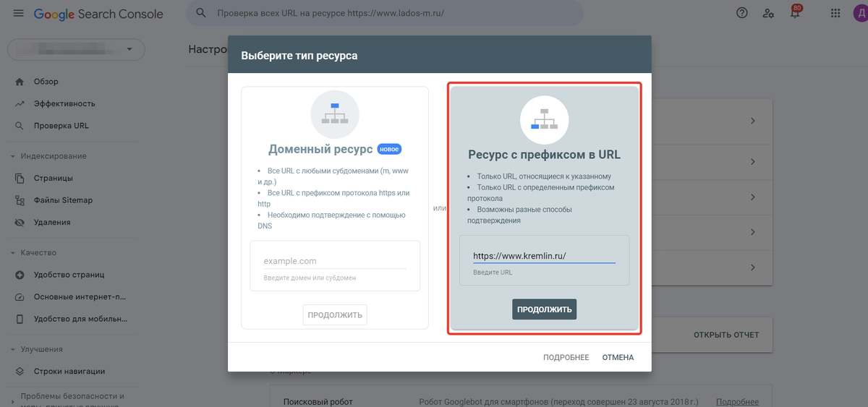The width and height of the screenshot is (868, 407).
Task: Click the Страницы pages icon
Action: tap(20, 178)
